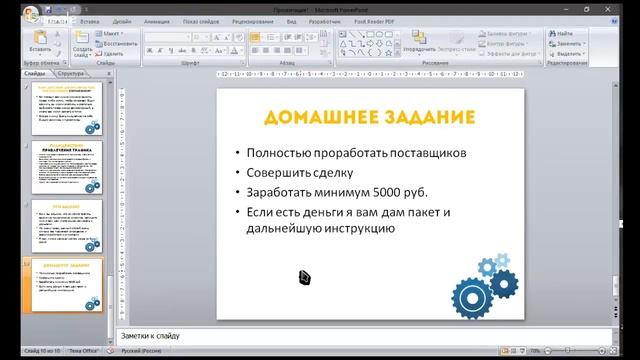
Task: Toggle underline (Ч) formatting
Action: click(171, 51)
